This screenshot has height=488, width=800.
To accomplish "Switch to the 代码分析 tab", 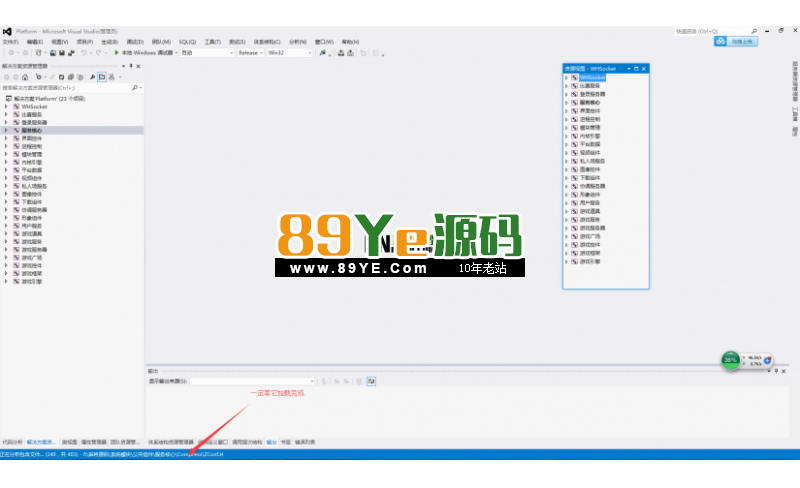I will 12,442.
